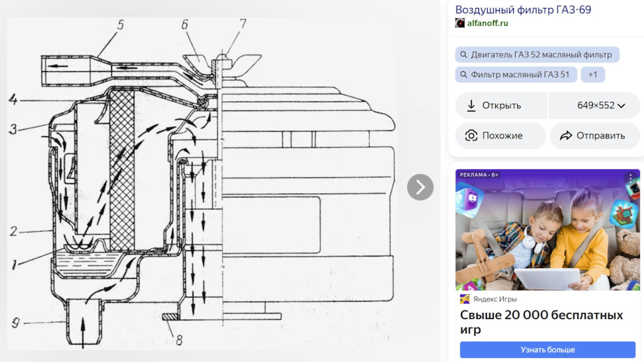
Task: Click ad headline Свыше 20 000 бесплатных игр
Action: tap(541, 322)
